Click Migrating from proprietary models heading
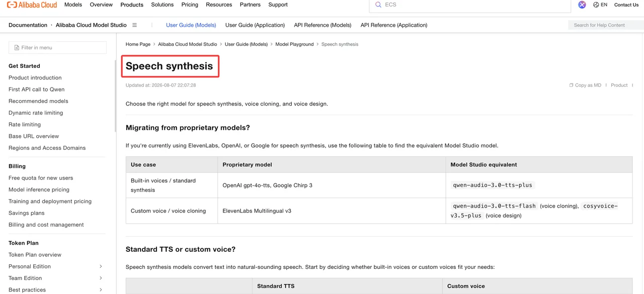 tap(188, 128)
